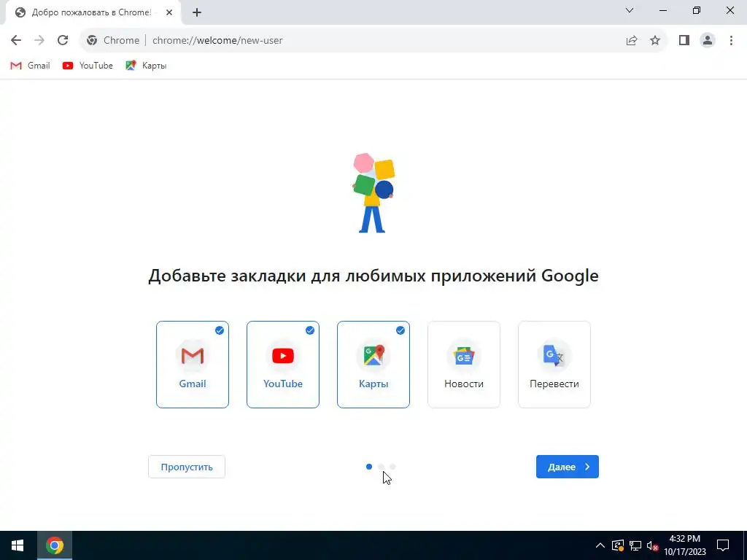
Task: Click the Gmail card's blue checkmark
Action: point(220,330)
